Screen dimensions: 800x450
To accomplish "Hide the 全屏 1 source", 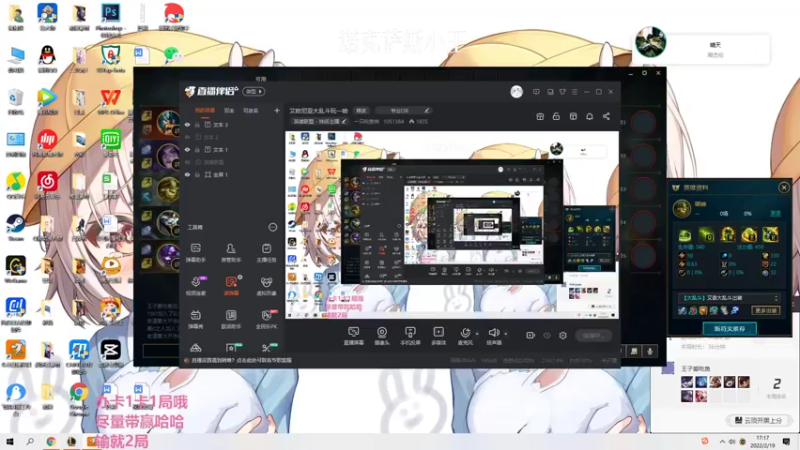I will [x=188, y=174].
